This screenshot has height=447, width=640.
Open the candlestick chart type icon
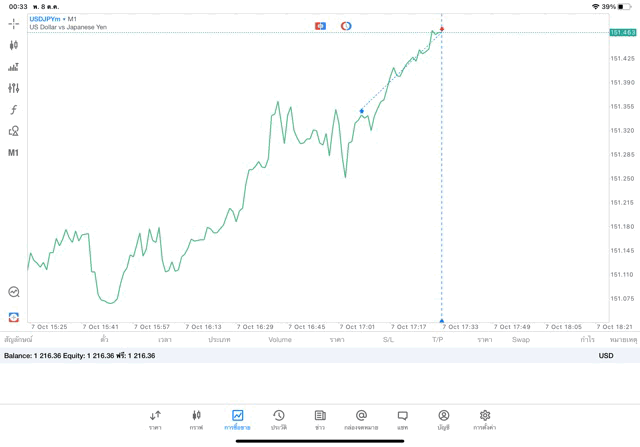click(13, 45)
